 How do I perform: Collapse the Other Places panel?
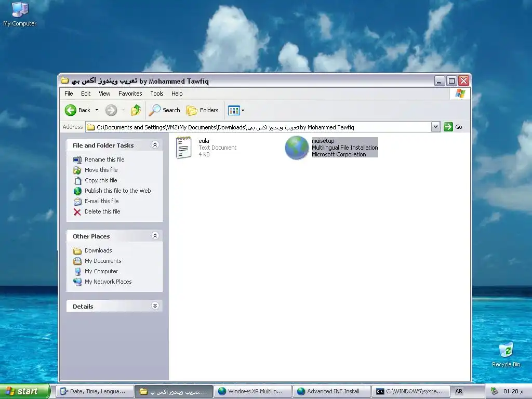click(155, 235)
